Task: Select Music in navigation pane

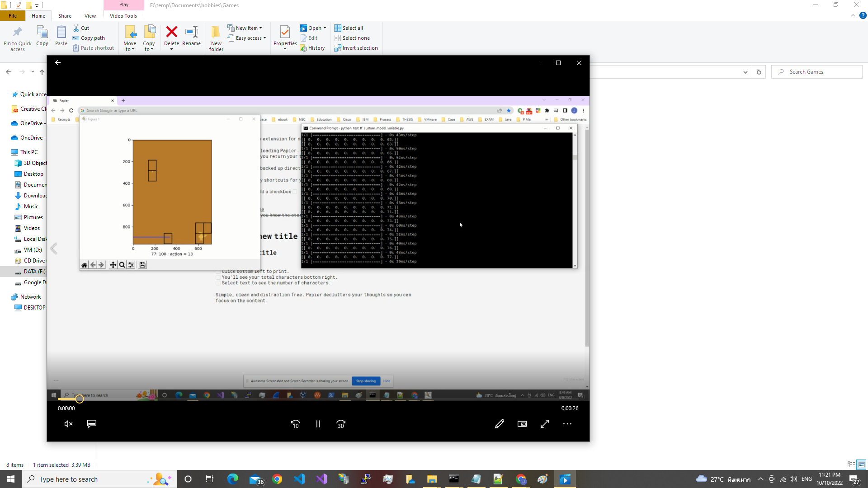Action: coord(31,206)
